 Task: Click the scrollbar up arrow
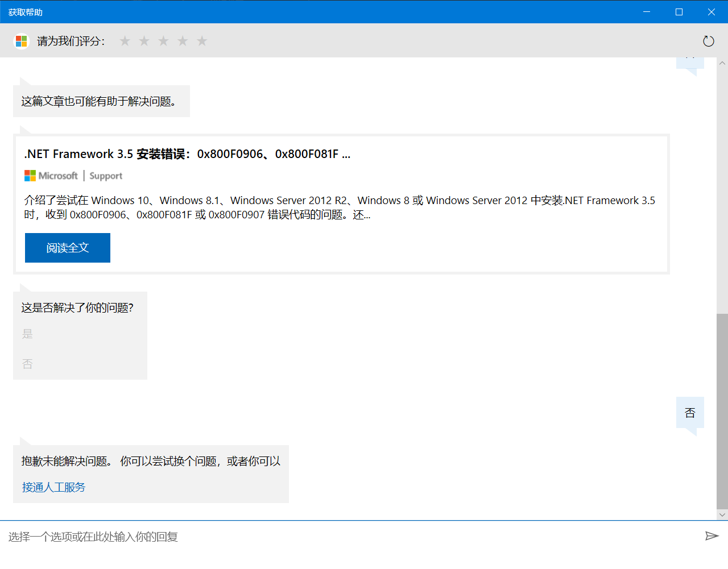722,63
